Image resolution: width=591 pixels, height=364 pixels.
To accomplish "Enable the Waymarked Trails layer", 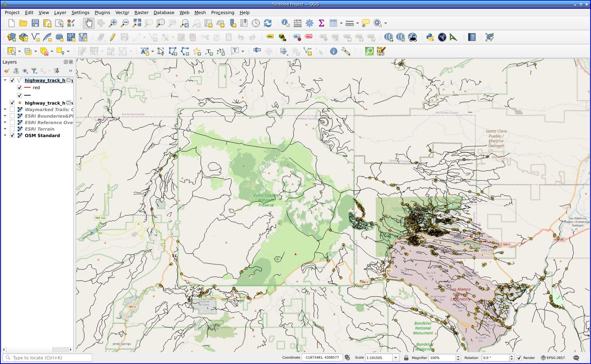I will click(12, 110).
